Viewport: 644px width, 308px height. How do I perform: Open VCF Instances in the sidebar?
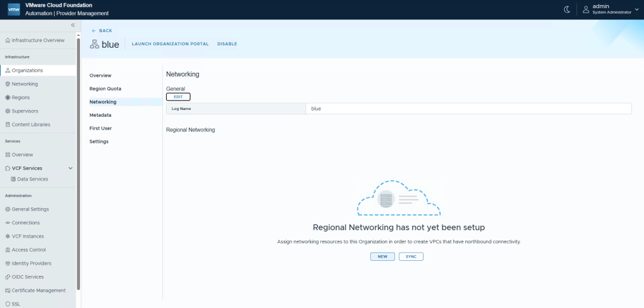click(28, 236)
